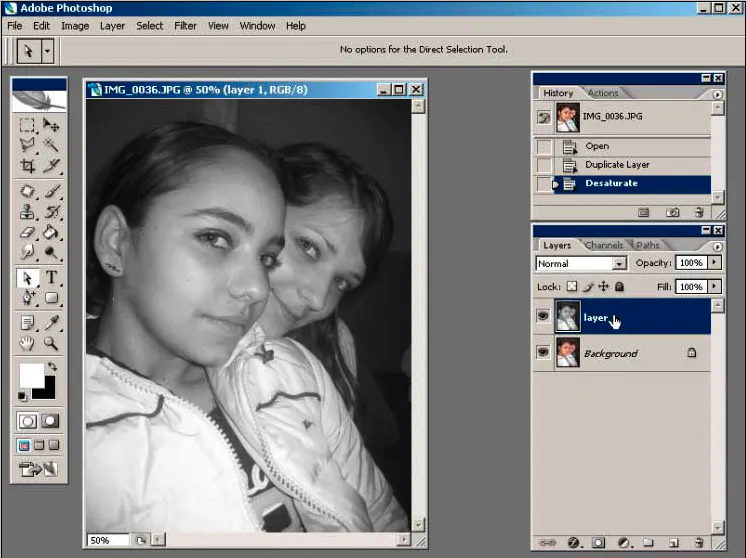Toggle lock position
This screenshot has width=746, height=558.
(x=603, y=286)
